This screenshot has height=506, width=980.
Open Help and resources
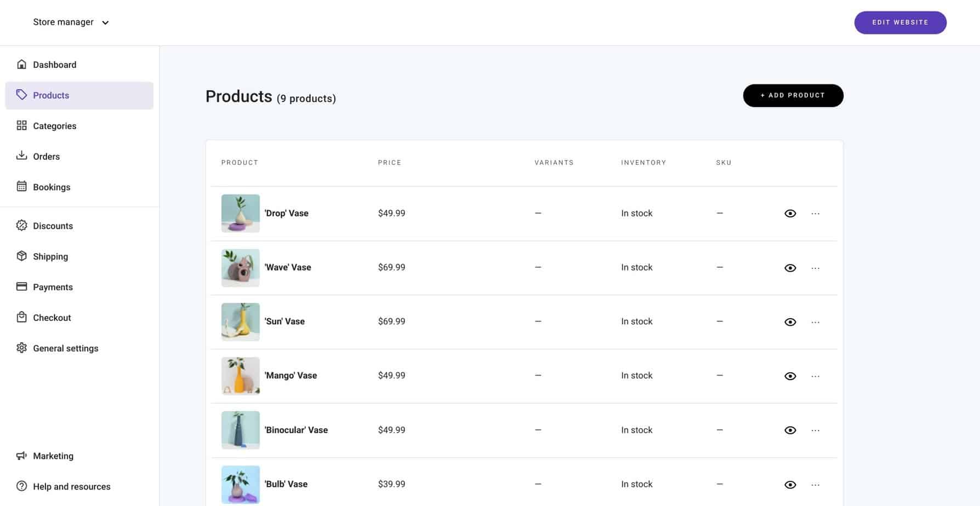point(79,486)
